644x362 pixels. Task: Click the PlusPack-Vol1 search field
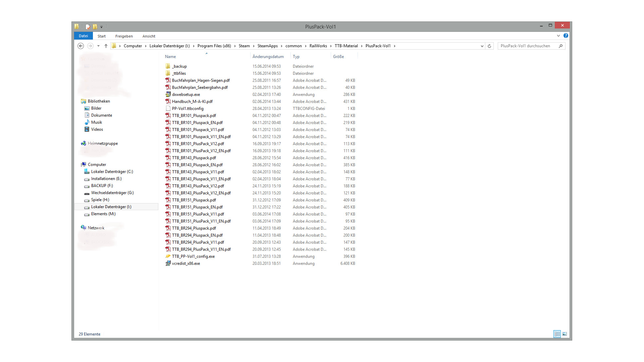point(527,46)
